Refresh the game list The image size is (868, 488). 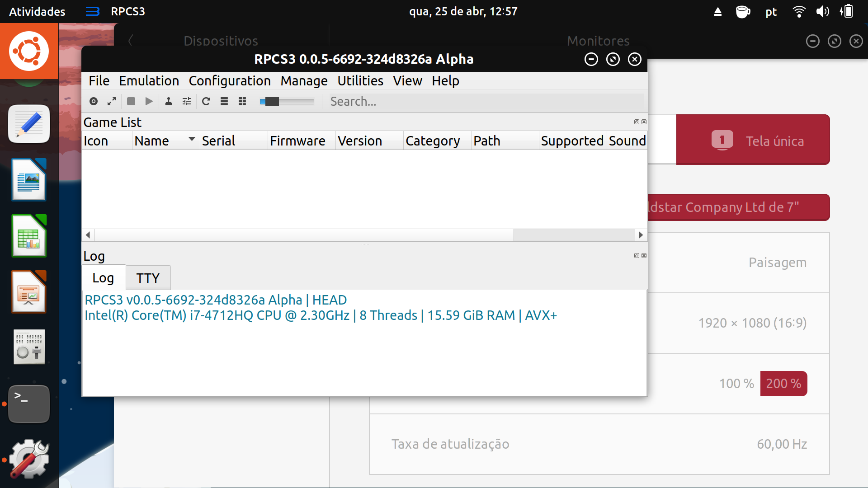206,101
